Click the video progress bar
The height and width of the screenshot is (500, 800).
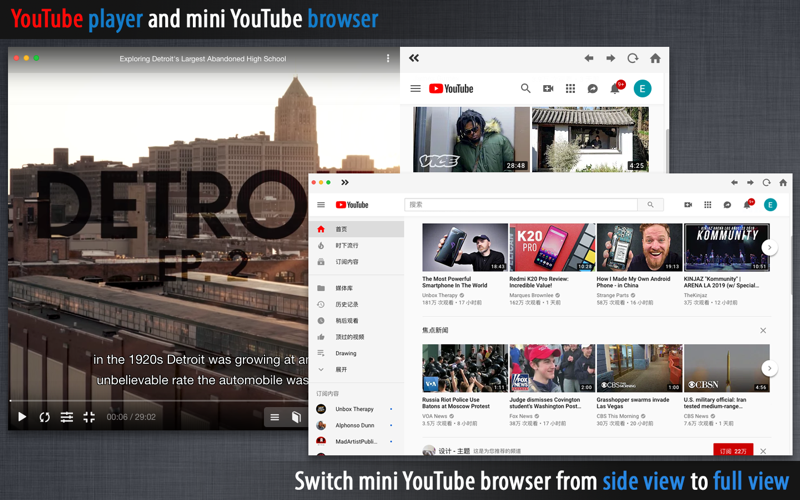pyautogui.click(x=158, y=401)
